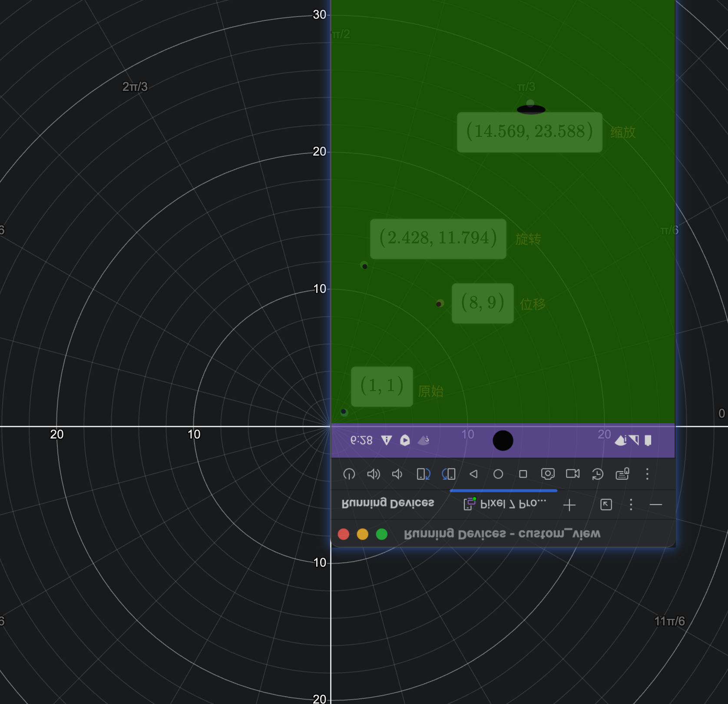Open Running Devices panel three-dot options menu
This screenshot has width=728, height=704.
point(631,505)
